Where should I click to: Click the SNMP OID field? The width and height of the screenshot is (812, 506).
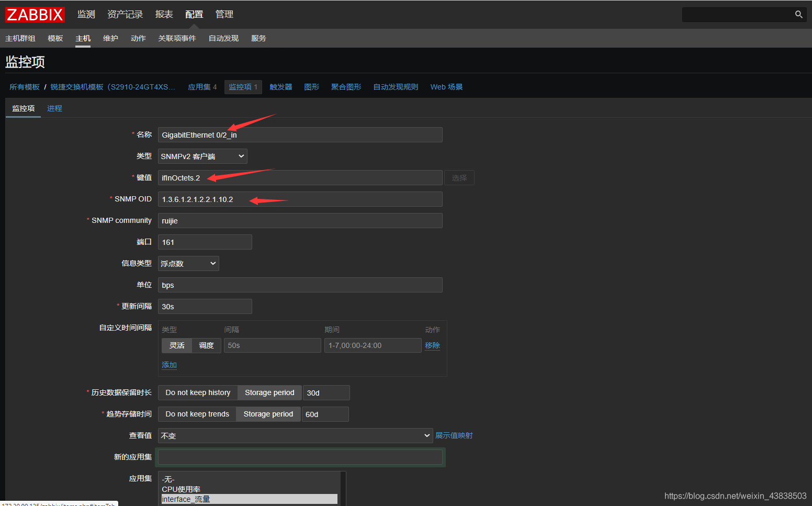(x=300, y=199)
